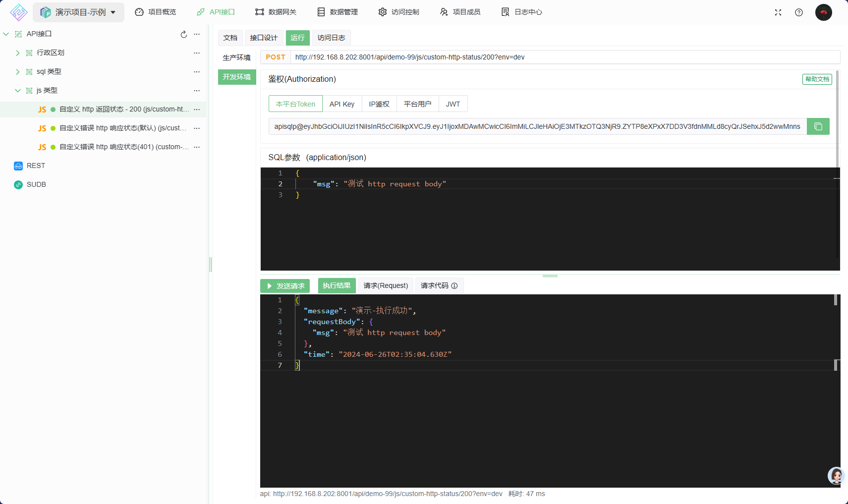Copy the token with the green copy icon

(818, 126)
